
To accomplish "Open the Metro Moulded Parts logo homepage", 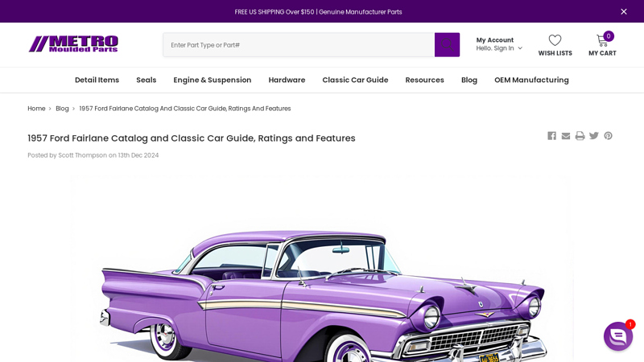I will point(73,44).
